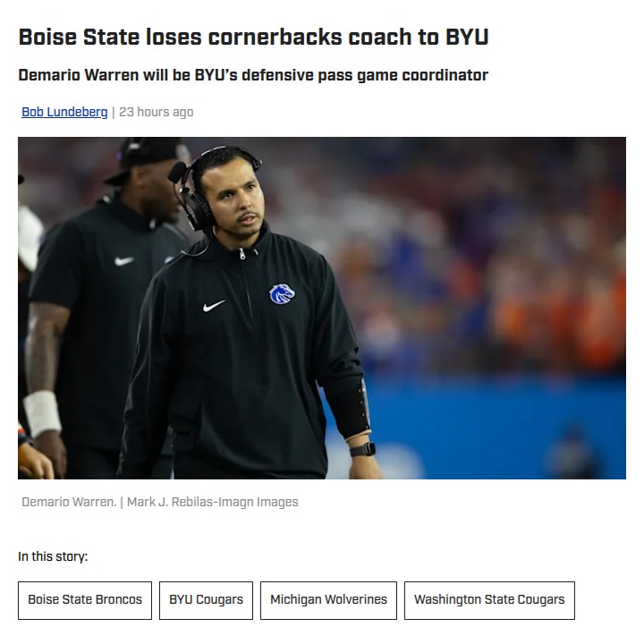Open Bob Lundeberg's author page link
The height and width of the screenshot is (644, 644).
point(64,112)
